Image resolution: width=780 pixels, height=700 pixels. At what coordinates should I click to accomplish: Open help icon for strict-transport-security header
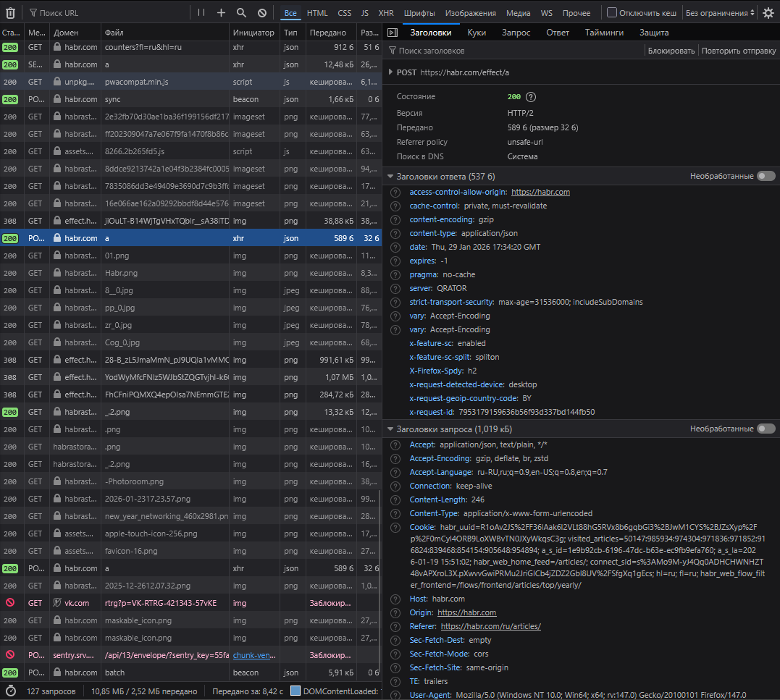[x=395, y=303]
